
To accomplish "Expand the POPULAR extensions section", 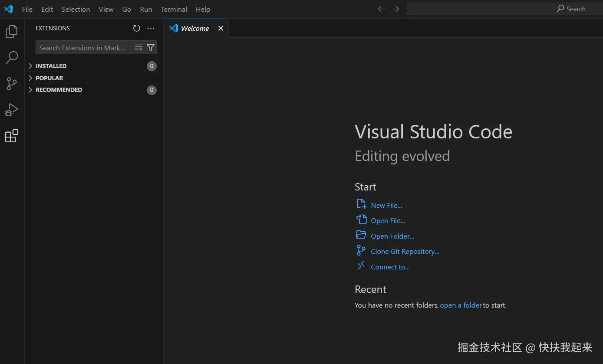I will (49, 78).
